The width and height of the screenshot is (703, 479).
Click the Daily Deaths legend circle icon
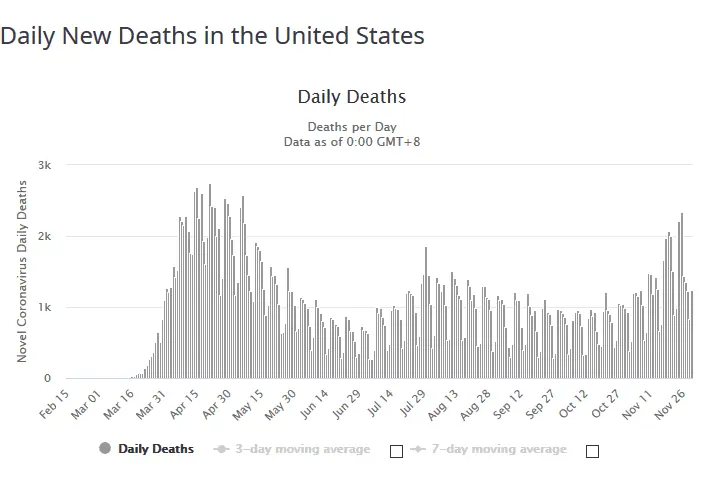[105, 449]
